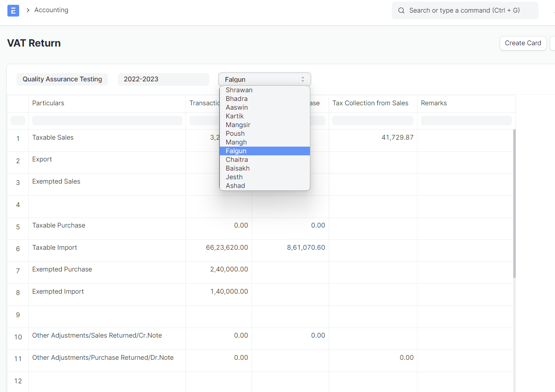This screenshot has width=555, height=392.
Task: Pick Chaitra in the month list
Action: 236,160
